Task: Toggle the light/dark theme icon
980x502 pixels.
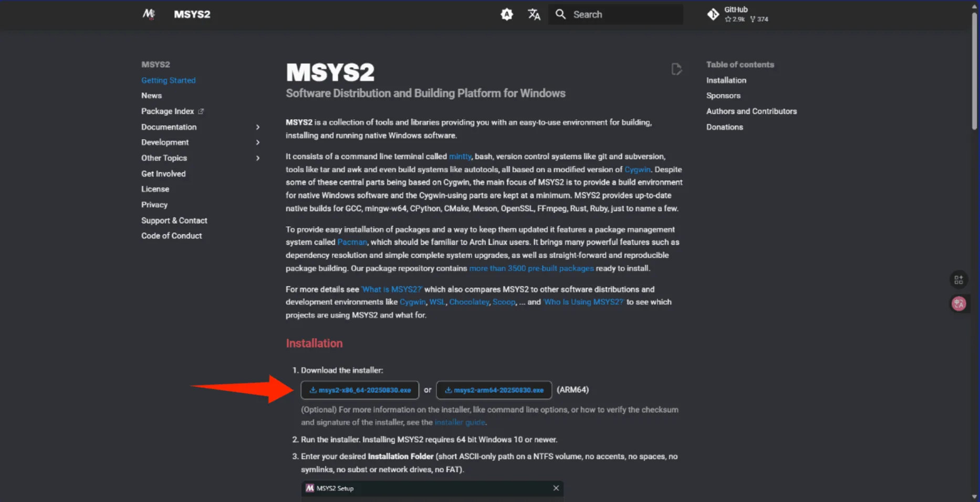Action: pos(506,15)
